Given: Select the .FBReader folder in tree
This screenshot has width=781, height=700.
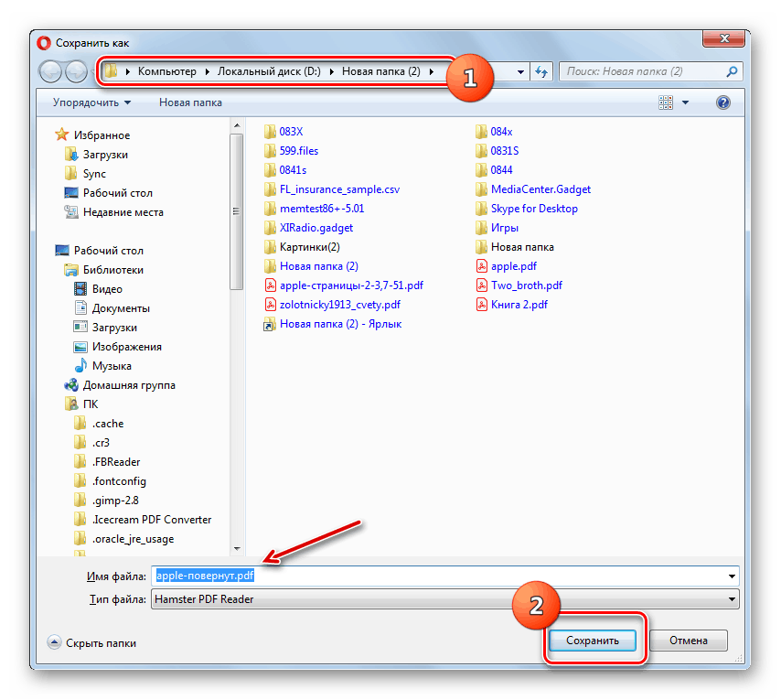Looking at the screenshot, I should point(116,462).
